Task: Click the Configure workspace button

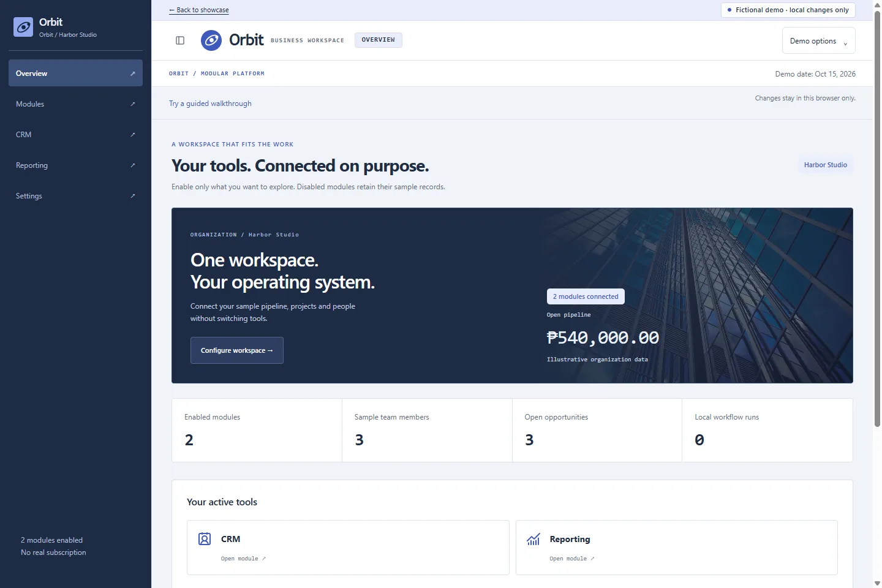Action: pyautogui.click(x=237, y=350)
